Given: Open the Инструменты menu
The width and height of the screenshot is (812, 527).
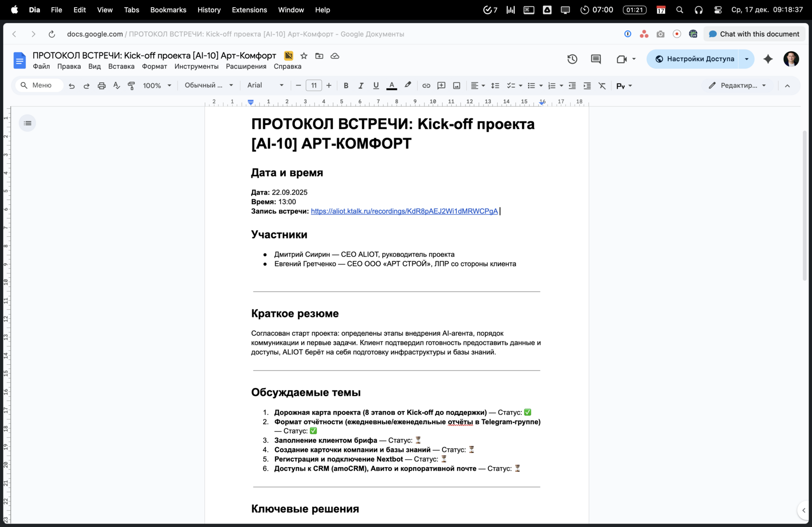Looking at the screenshot, I should pos(196,67).
